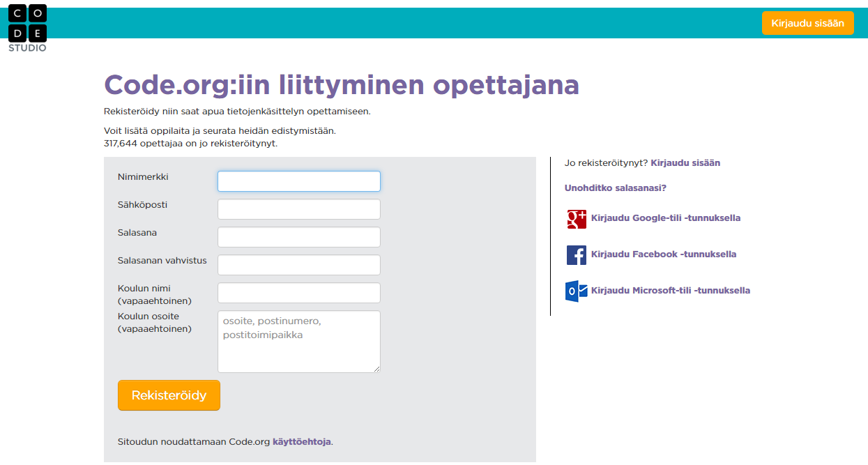Follow the Kirjaudu sisään link beside Jo rekisteröitynyt
The image size is (868, 465).
tap(685, 162)
